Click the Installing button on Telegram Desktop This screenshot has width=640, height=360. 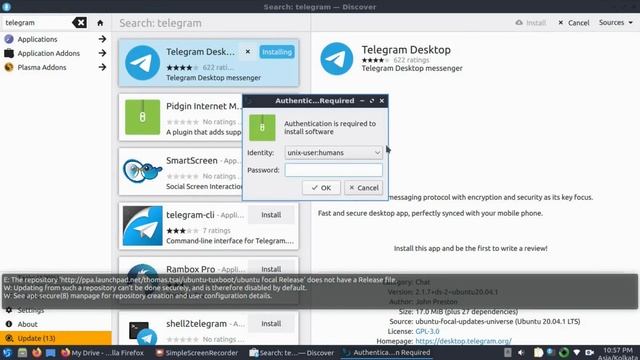(x=277, y=52)
